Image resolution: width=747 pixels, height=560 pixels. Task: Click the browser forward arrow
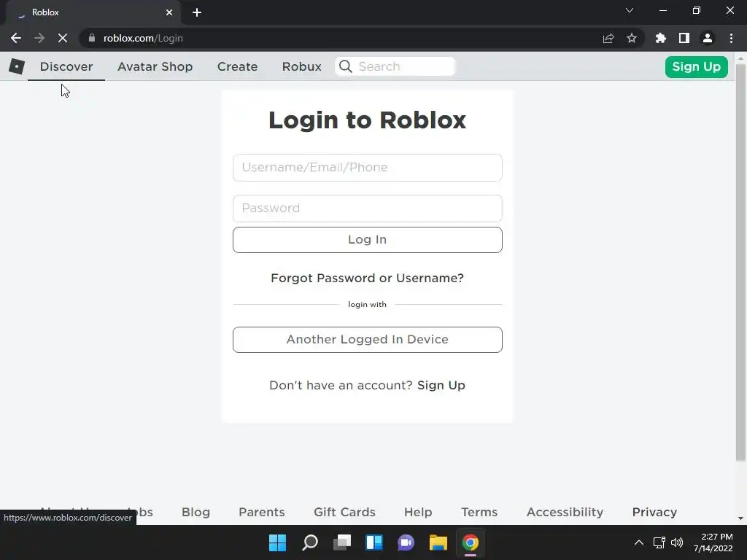click(x=39, y=38)
